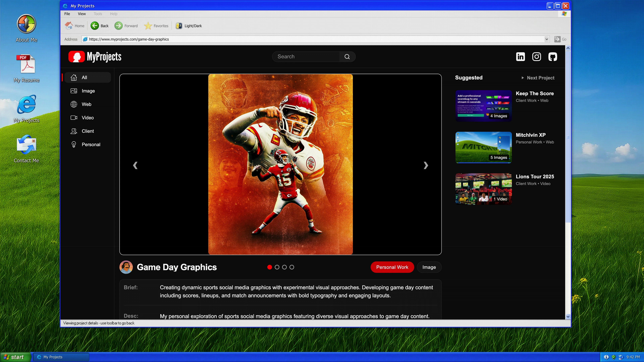This screenshot has height=362, width=644.
Task: Select the Web category in the sidebar
Action: (86, 104)
